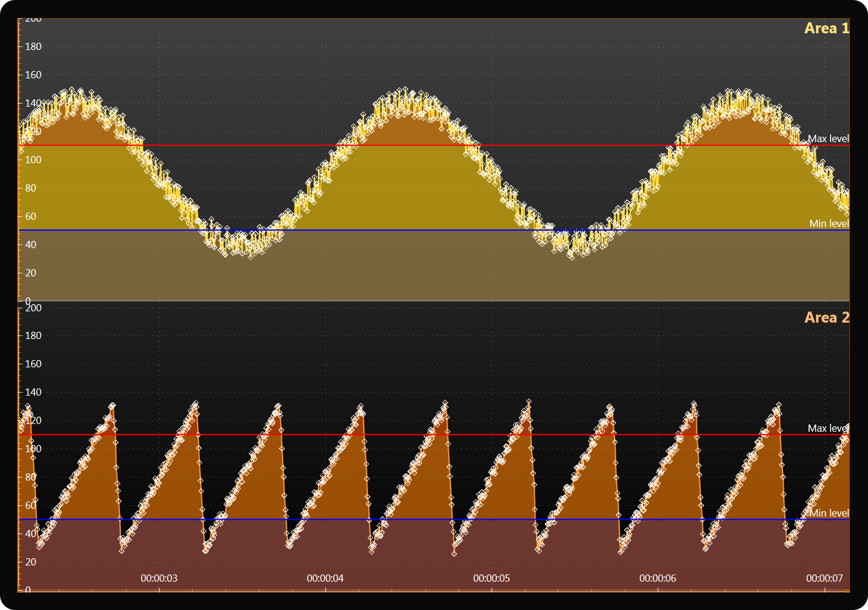Select the Max level label in Area 1
The image size is (868, 610).
pos(828,138)
